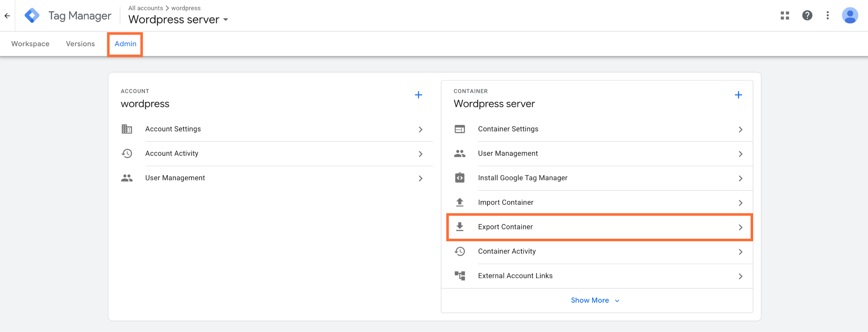868x332 pixels.
Task: Expand Account Activity chevron arrow
Action: coord(420,154)
